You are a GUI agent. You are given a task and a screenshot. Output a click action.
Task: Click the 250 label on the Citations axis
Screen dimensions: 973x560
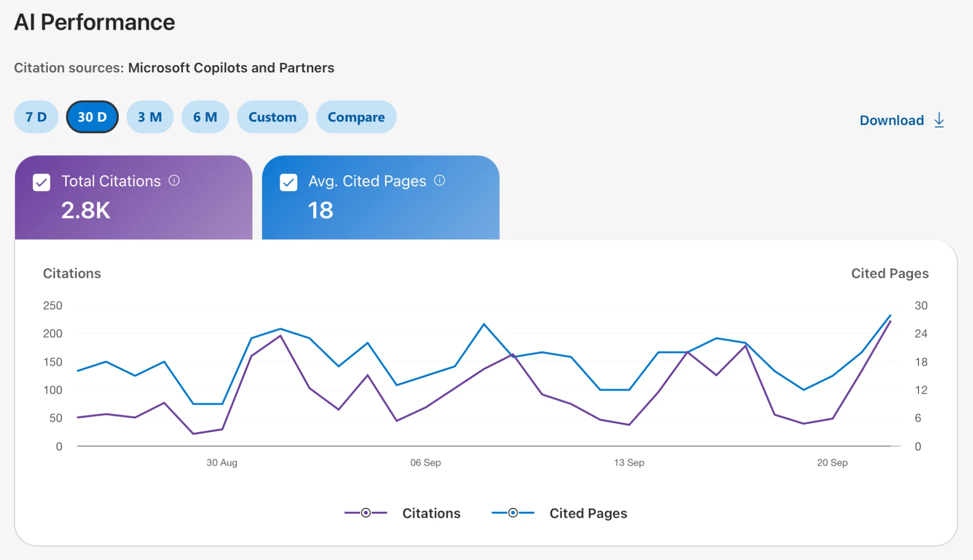click(53, 306)
